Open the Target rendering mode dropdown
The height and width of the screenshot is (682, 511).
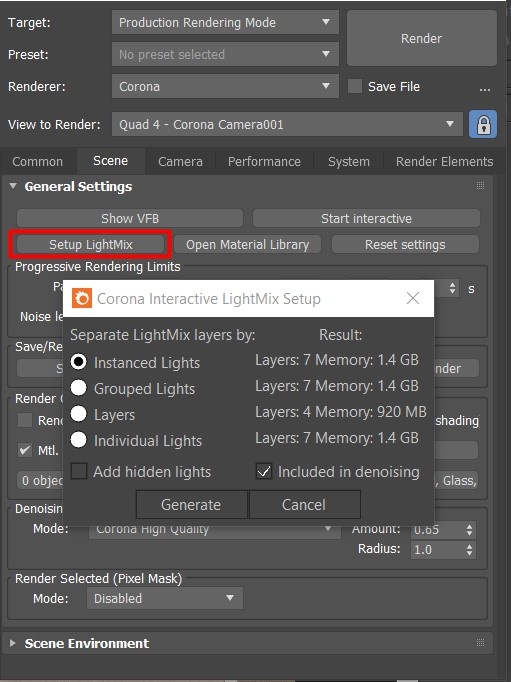click(225, 22)
